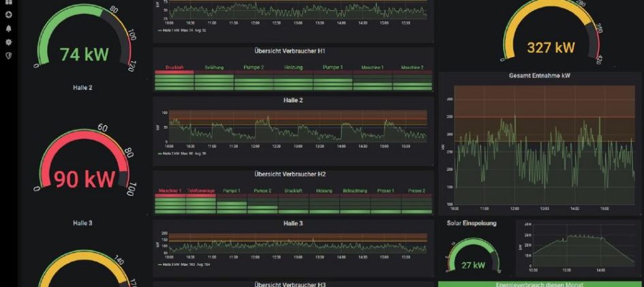Click the Energieverbrauch diesen Monat green bar
Image resolution: width=644 pixels, height=287 pixels.
(540, 284)
